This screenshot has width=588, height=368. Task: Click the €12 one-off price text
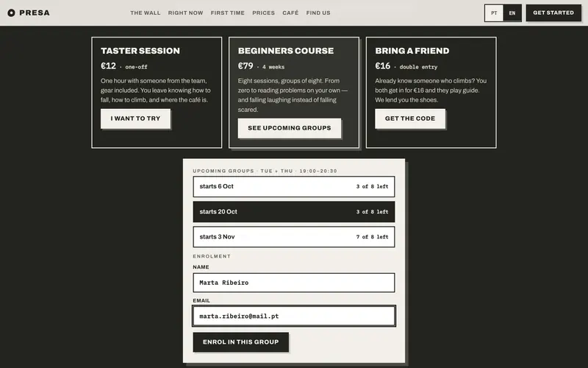coord(124,66)
